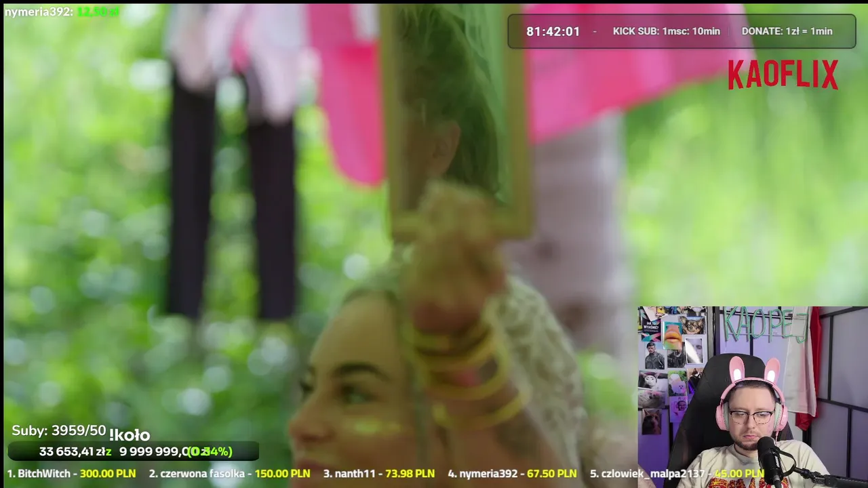Click the KAOFLIX logo
The image size is (868, 488).
point(783,75)
